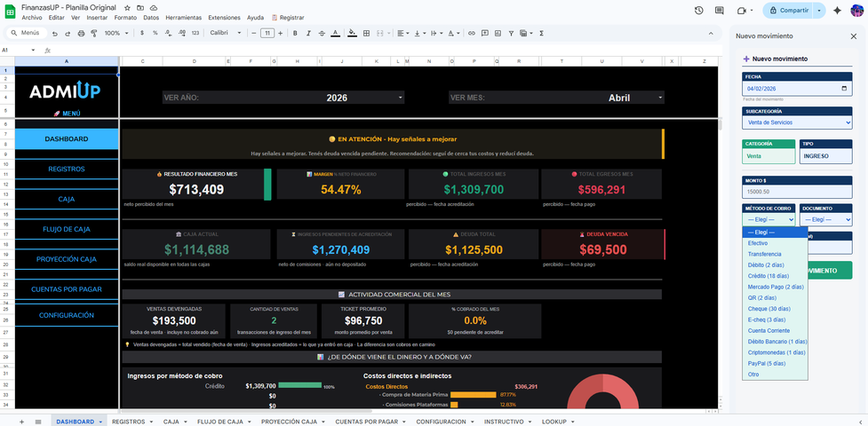The width and height of the screenshot is (868, 426).
Task: Toggle italic formatting
Action: click(x=307, y=33)
